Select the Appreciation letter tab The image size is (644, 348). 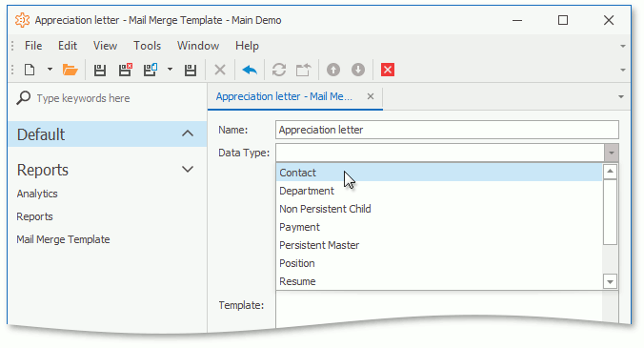(x=284, y=96)
